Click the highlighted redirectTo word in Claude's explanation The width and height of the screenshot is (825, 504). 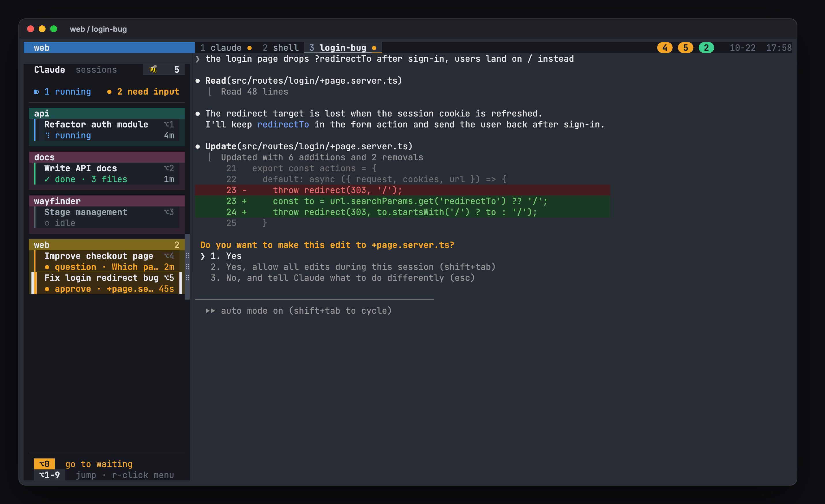tap(283, 125)
